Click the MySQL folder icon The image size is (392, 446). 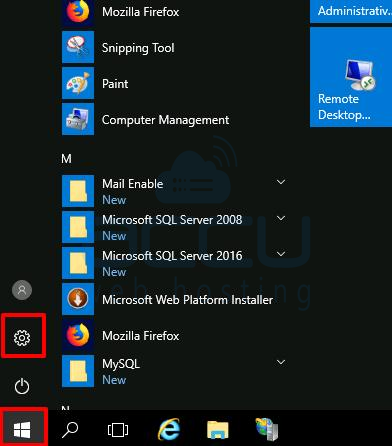[x=78, y=371]
